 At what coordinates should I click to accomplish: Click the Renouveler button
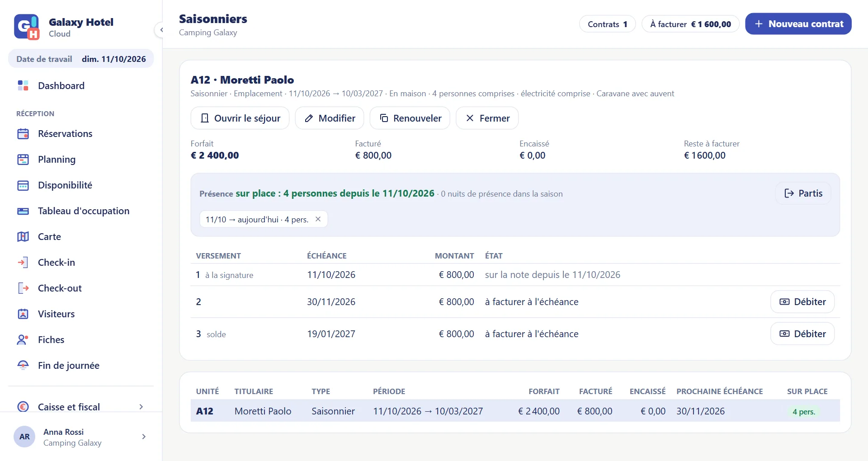pos(410,118)
